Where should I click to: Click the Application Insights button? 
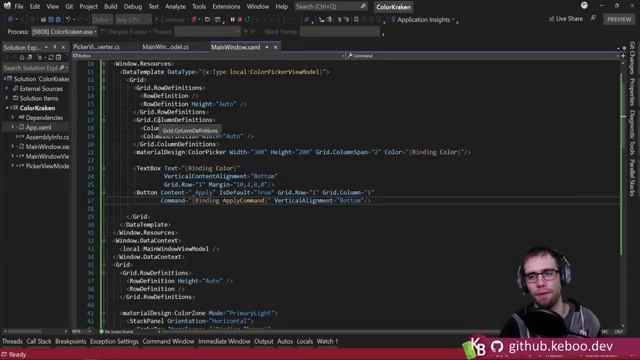tap(422, 20)
